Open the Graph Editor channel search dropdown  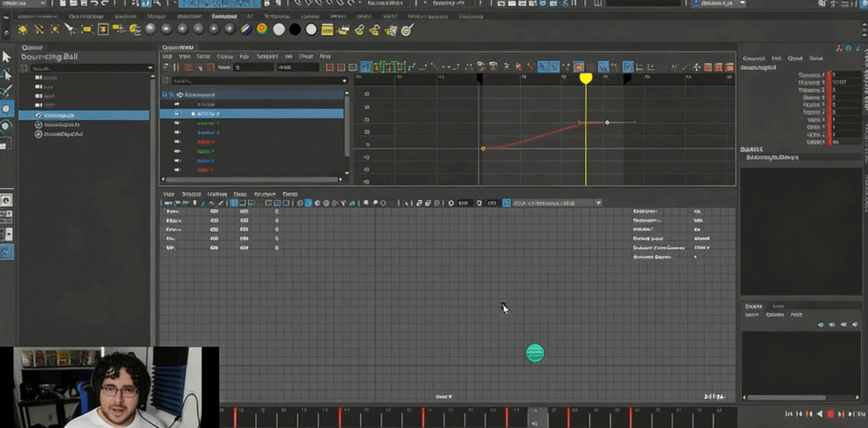coord(345,80)
